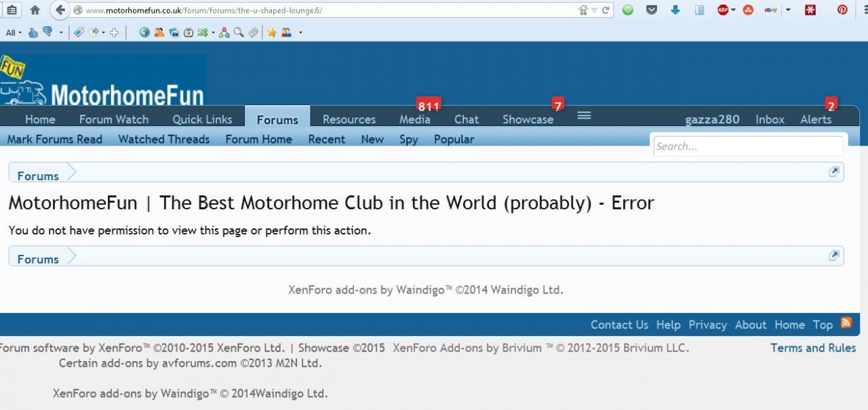The width and height of the screenshot is (868, 410).
Task: Open the Inbox link
Action: click(x=770, y=119)
